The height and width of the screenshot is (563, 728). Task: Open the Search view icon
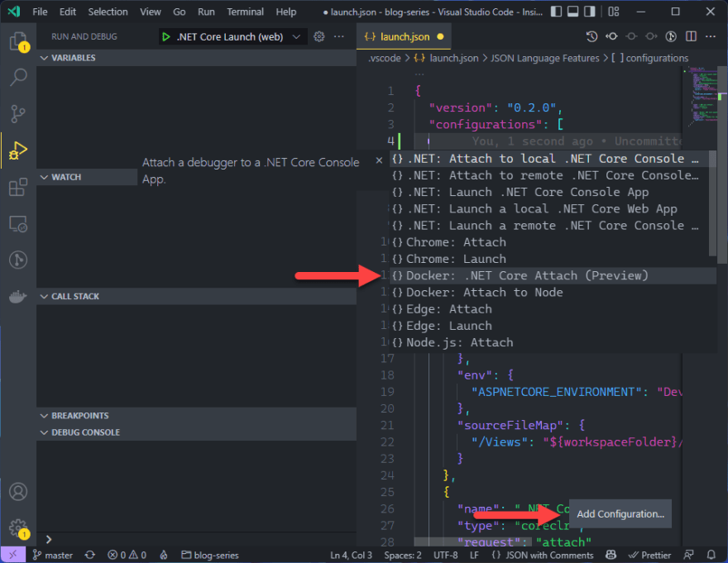18,78
